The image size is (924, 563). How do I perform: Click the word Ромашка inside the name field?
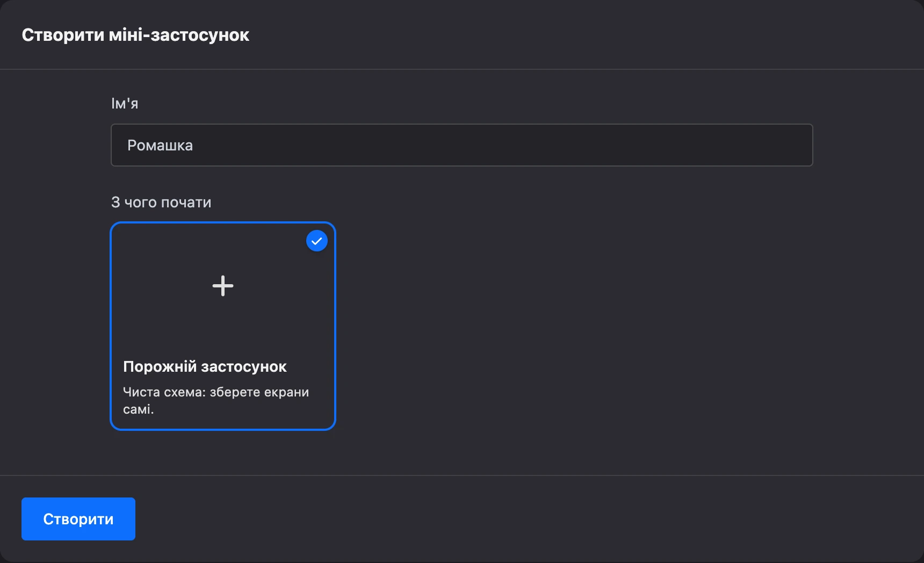tap(160, 145)
